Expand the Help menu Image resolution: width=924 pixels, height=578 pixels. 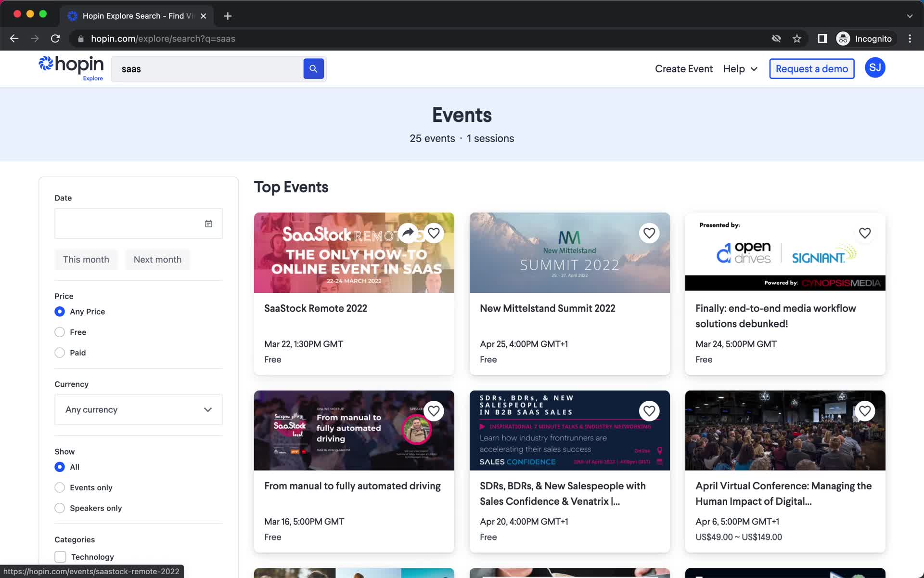(740, 69)
